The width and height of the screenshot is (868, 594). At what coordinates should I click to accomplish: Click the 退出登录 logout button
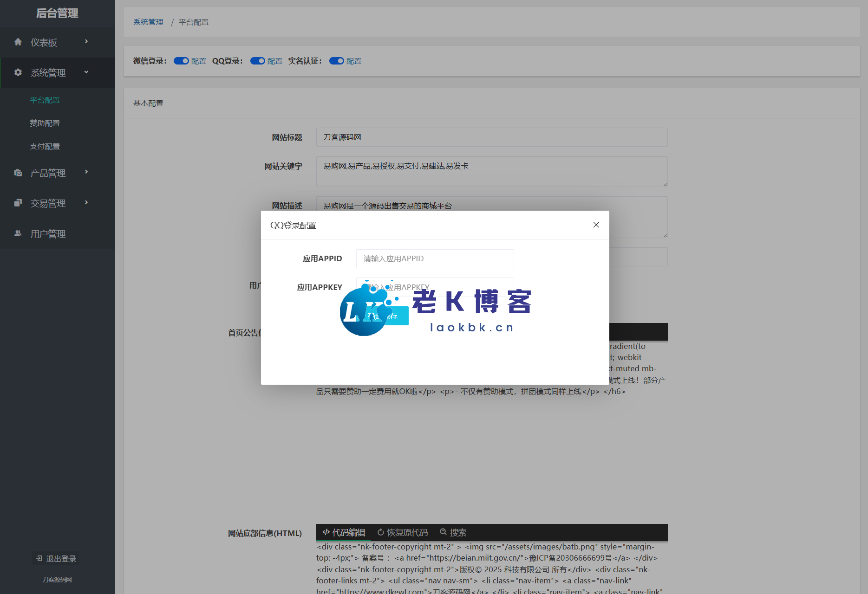[x=56, y=559]
